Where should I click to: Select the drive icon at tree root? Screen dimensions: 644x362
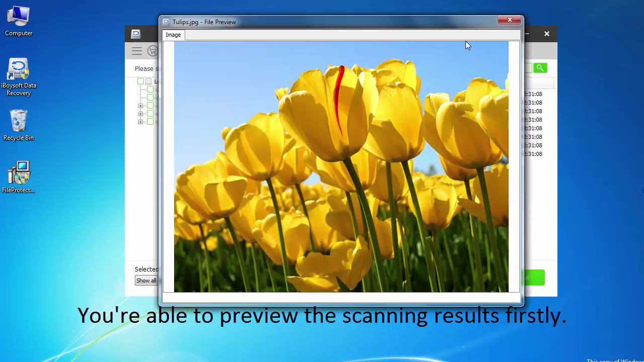(x=148, y=81)
